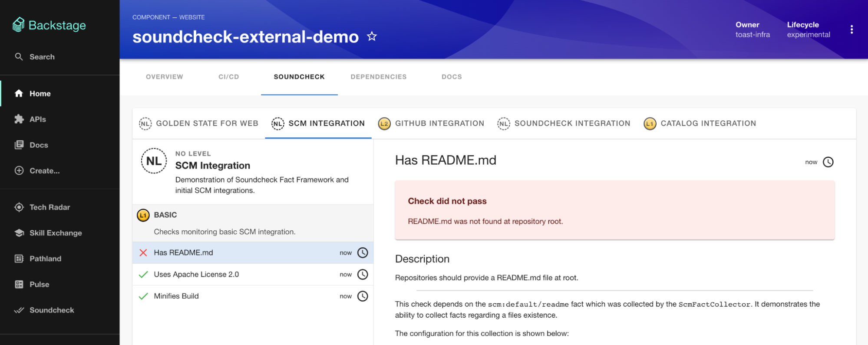
Task: Click the red X fail icon for README
Action: coord(143,253)
